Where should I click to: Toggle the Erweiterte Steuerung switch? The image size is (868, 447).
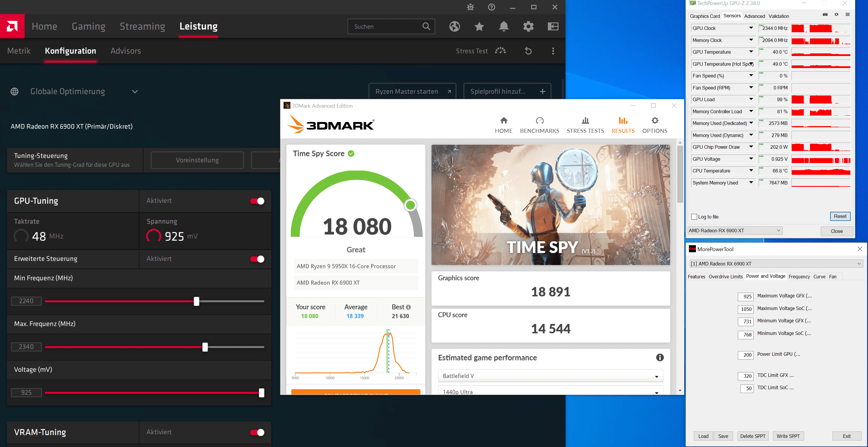click(x=257, y=259)
